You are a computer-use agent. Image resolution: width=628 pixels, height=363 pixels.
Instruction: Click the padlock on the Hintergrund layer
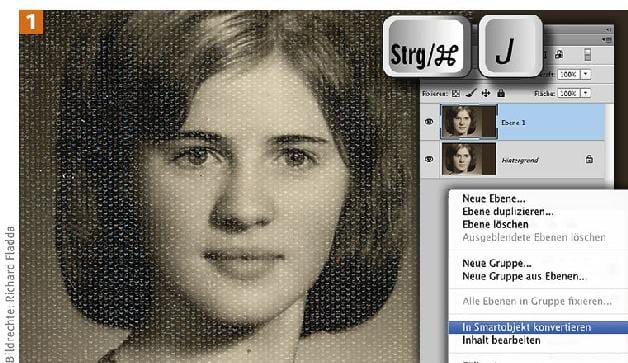589,159
